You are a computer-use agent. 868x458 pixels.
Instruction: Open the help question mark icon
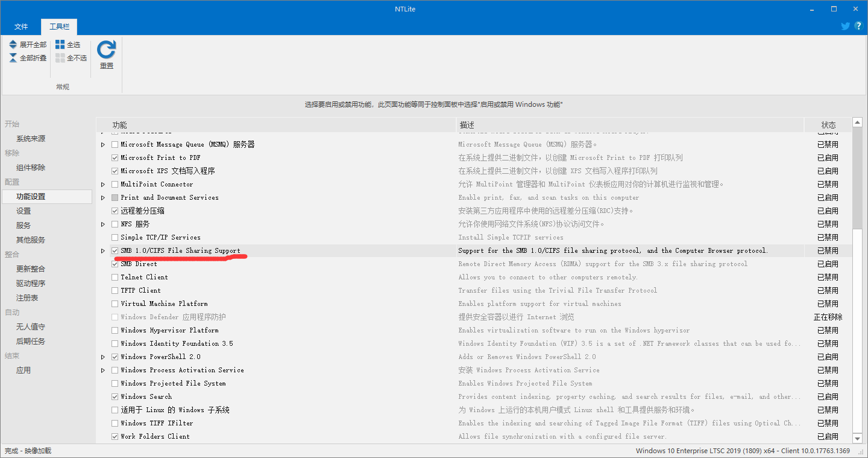858,26
